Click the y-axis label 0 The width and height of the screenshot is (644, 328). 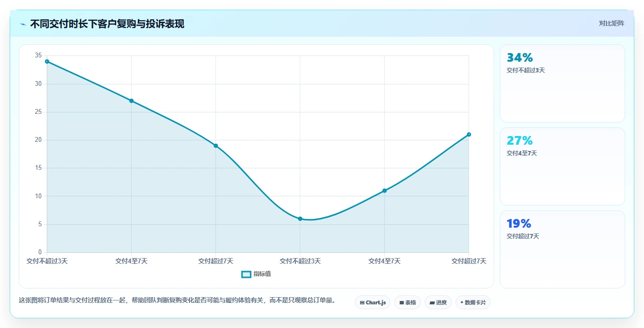40,252
